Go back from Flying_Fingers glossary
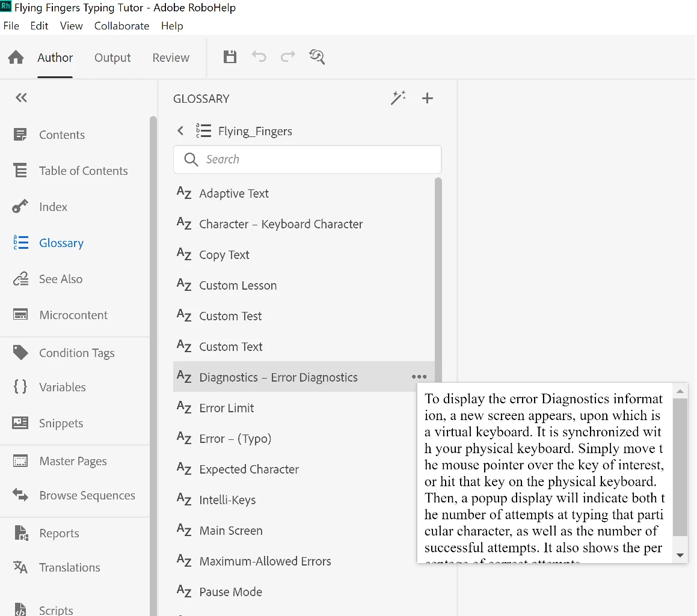Screen dimensions: 697x616 pos(180,130)
